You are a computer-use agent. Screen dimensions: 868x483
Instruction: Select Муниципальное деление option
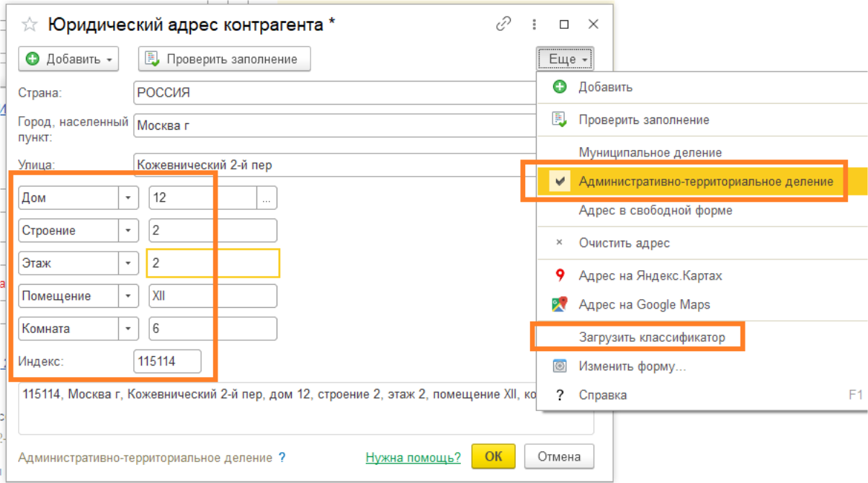click(650, 153)
